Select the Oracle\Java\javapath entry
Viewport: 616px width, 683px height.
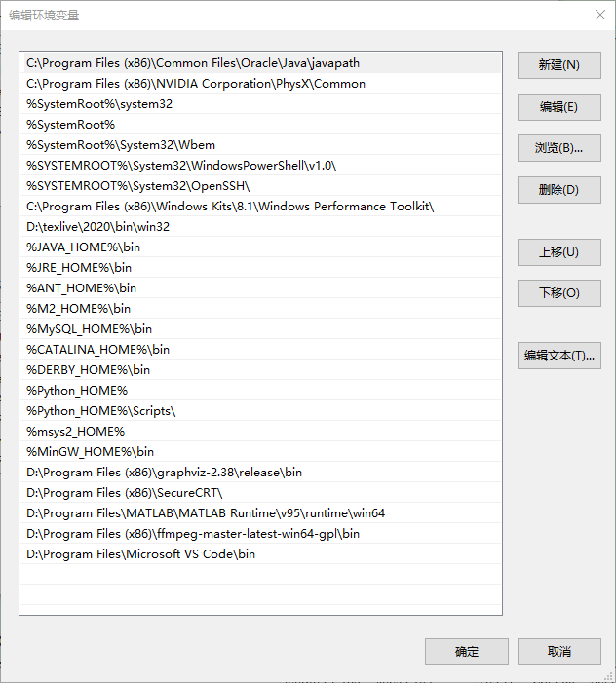pos(260,63)
